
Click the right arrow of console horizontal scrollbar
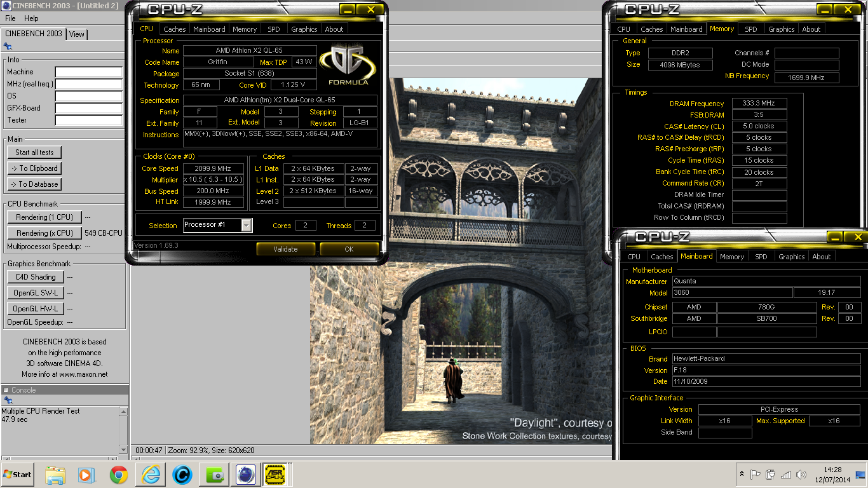pyautogui.click(x=114, y=459)
